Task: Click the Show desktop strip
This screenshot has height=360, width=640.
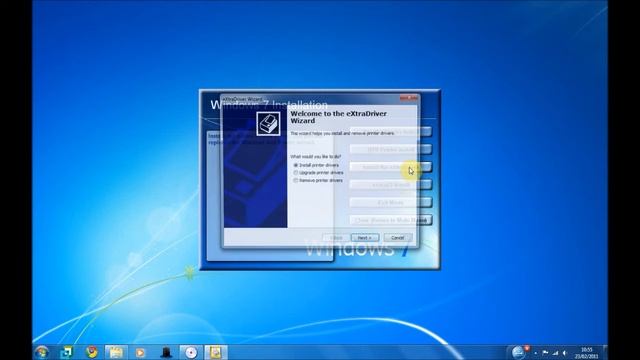Action: [x=605, y=352]
